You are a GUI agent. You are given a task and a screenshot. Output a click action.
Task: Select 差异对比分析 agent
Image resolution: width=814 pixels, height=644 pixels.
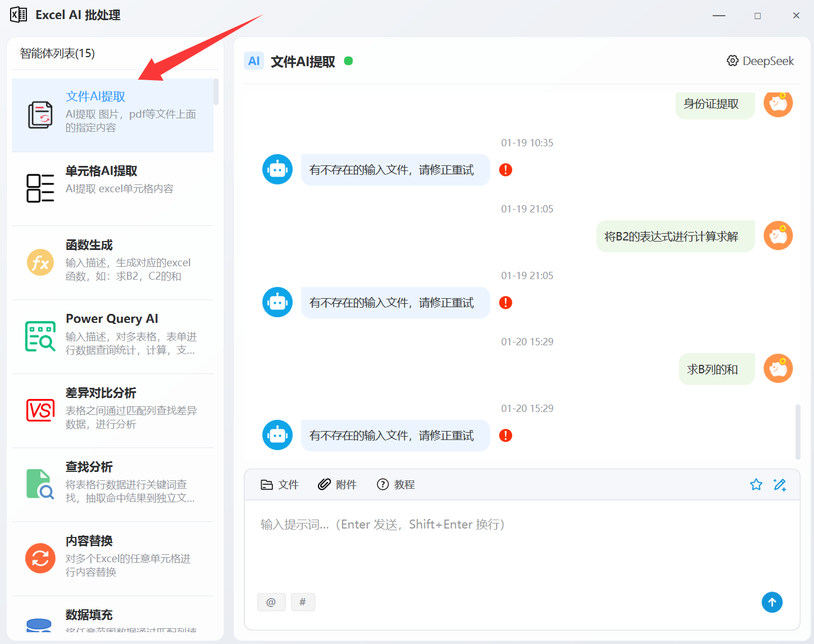pos(113,410)
